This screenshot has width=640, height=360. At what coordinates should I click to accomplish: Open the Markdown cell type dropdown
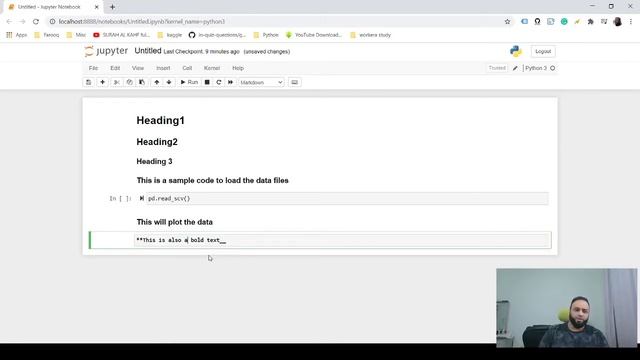click(261, 82)
